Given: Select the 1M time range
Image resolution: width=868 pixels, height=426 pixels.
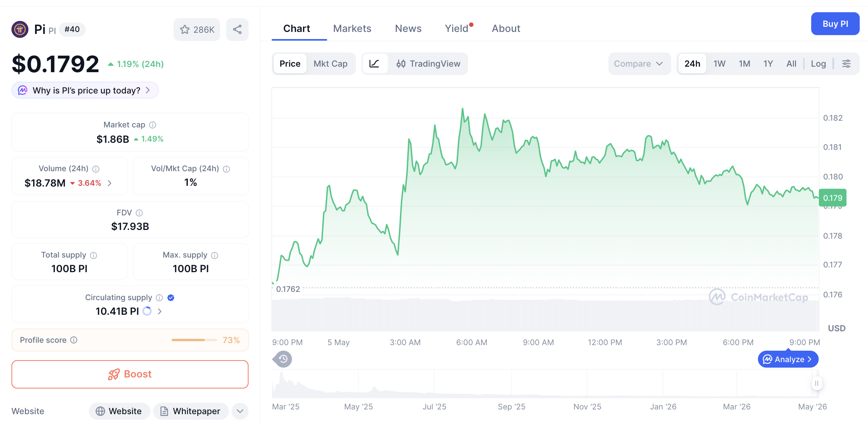Looking at the screenshot, I should click(x=745, y=64).
